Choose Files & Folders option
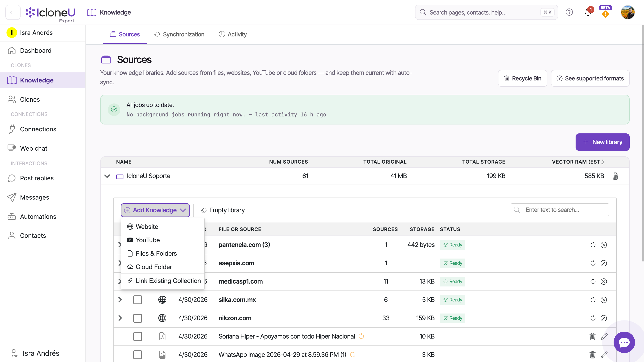 tap(163, 254)
